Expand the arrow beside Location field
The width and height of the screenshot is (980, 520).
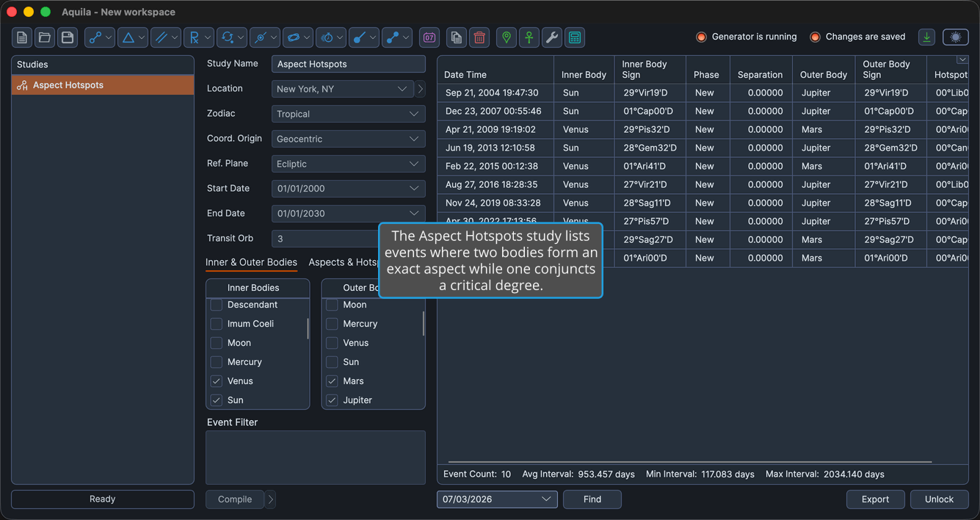tap(421, 89)
